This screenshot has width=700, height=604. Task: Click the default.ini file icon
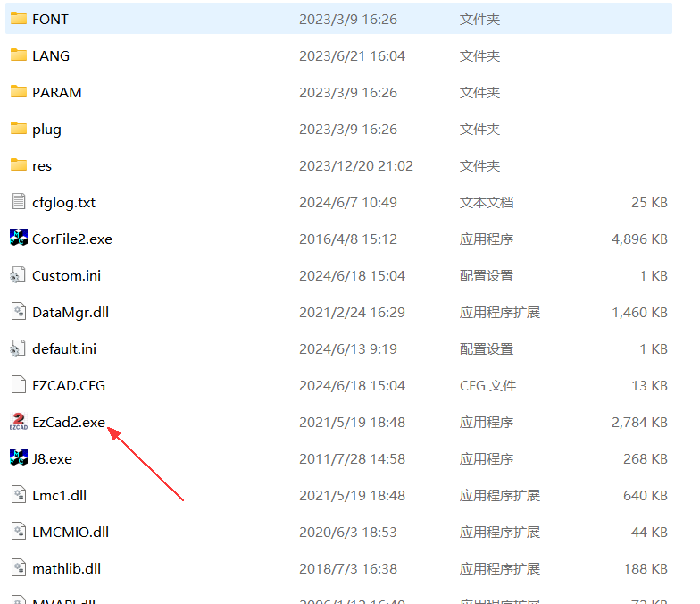(18, 348)
